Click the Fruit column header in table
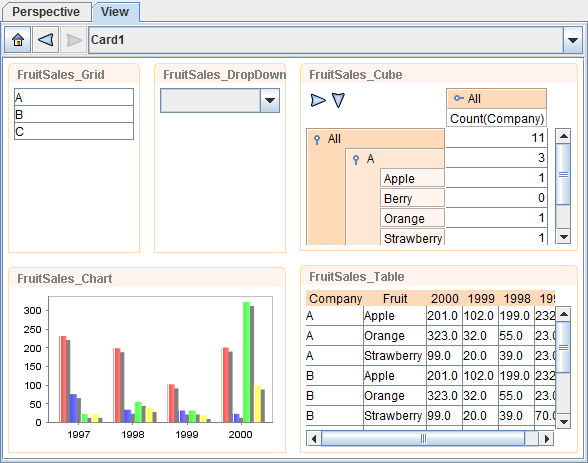Screen dimensions: 588x463 395,298
